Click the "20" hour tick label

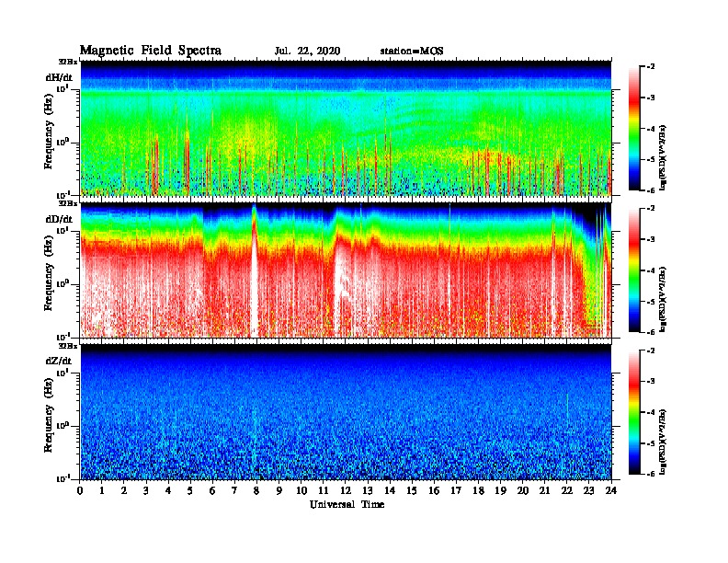[x=523, y=491]
